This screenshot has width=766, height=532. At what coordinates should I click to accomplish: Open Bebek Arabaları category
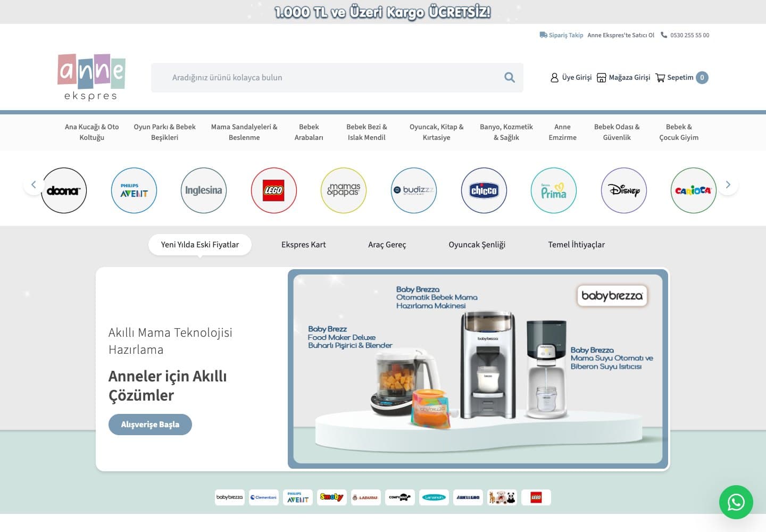309,132
